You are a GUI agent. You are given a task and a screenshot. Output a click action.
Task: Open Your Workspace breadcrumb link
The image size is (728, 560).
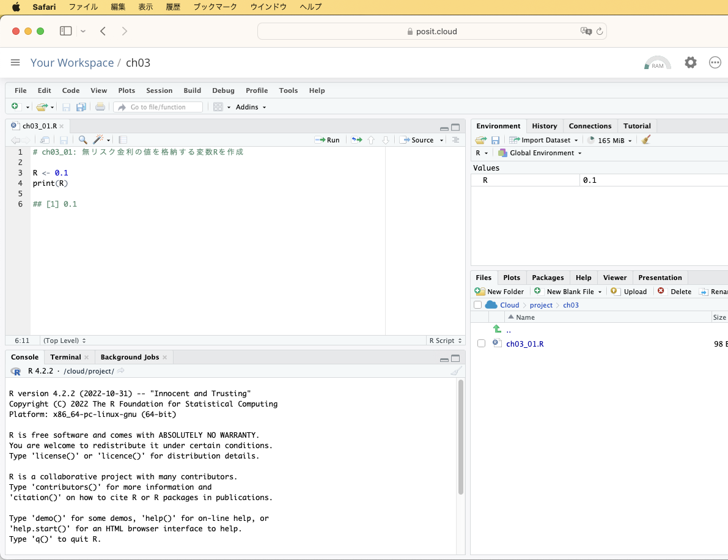(x=72, y=63)
